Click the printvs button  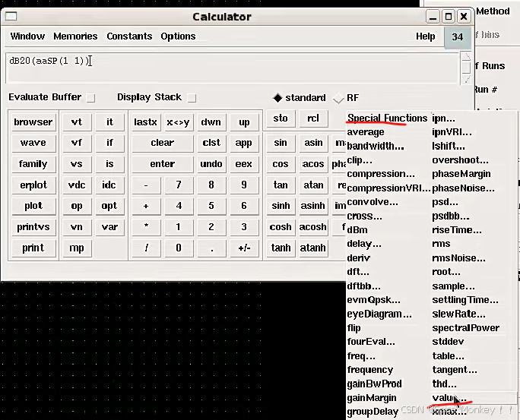33,227
